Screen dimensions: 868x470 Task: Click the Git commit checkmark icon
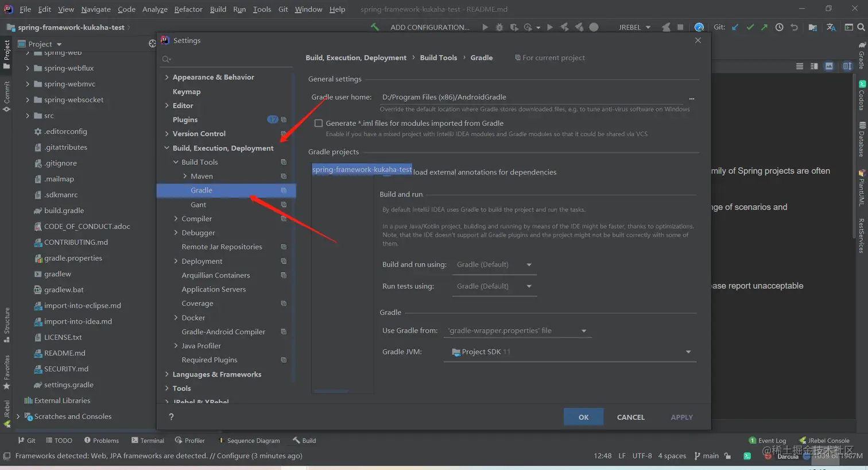750,27
